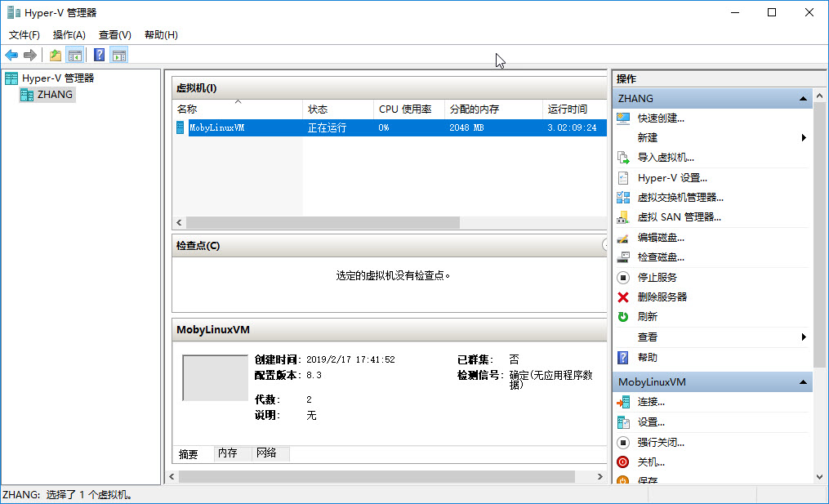Image resolution: width=829 pixels, height=504 pixels.
Task: Refresh using the green 刷新 icon
Action: pos(623,317)
